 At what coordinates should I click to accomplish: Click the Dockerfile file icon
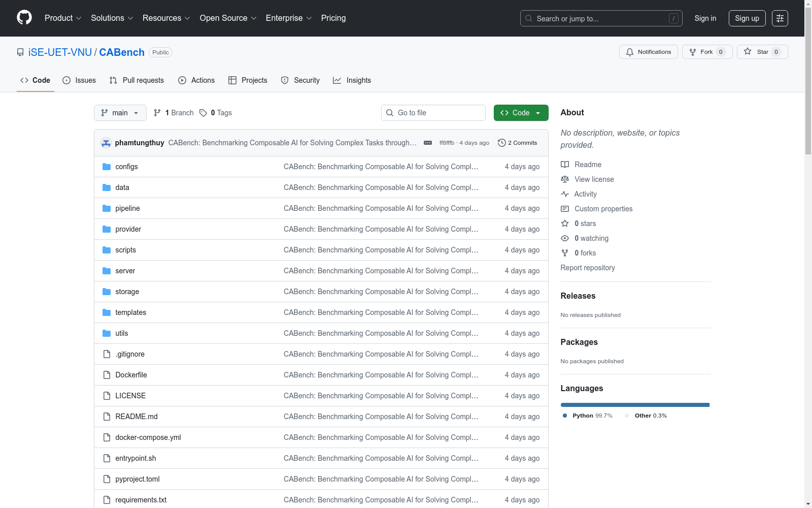coord(107,375)
